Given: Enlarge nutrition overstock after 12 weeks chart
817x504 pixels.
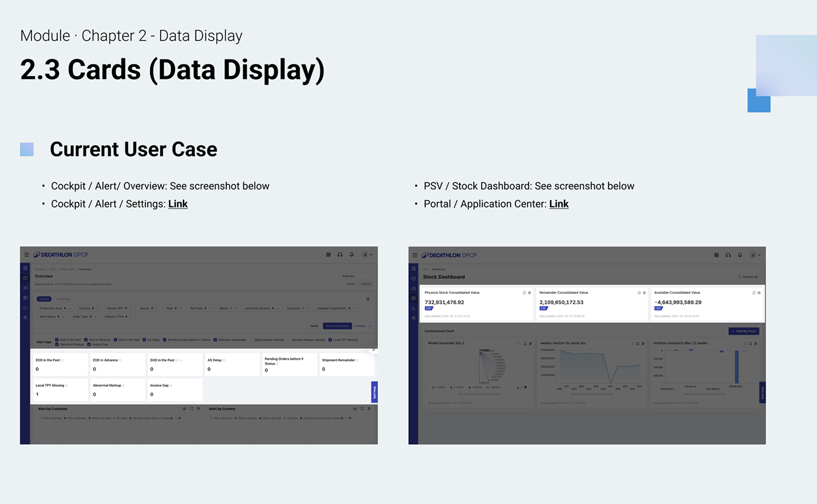Looking at the screenshot, I should 750,343.
